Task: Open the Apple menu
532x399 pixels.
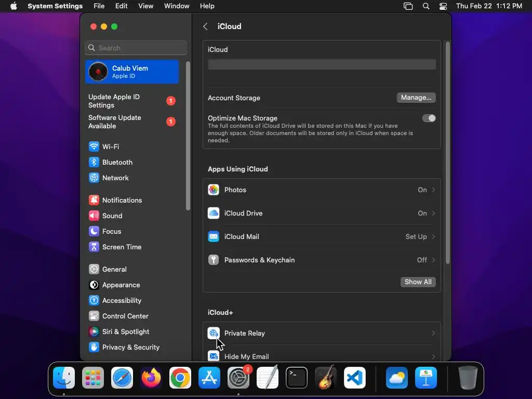Action: click(x=14, y=6)
